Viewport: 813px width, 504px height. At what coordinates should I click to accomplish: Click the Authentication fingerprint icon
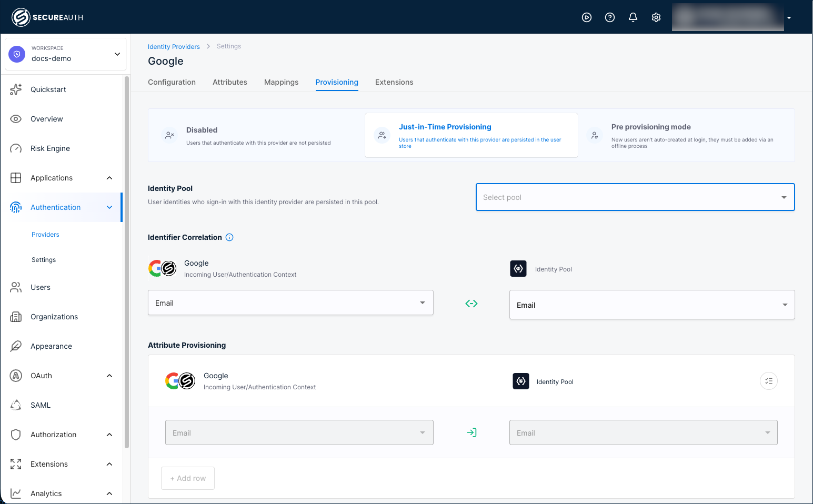(16, 207)
